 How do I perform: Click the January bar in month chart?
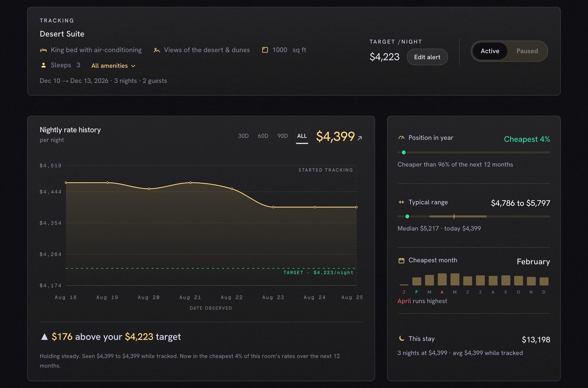pyautogui.click(x=404, y=285)
